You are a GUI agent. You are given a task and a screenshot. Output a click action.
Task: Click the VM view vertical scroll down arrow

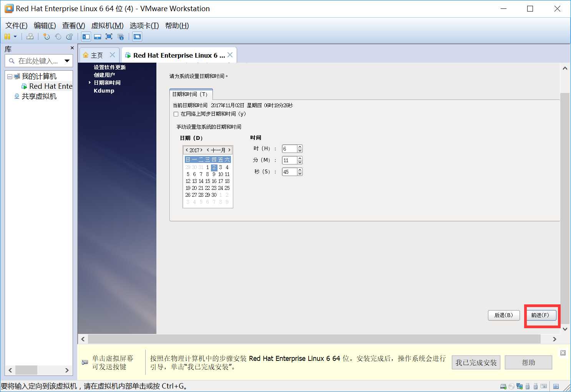(565, 329)
